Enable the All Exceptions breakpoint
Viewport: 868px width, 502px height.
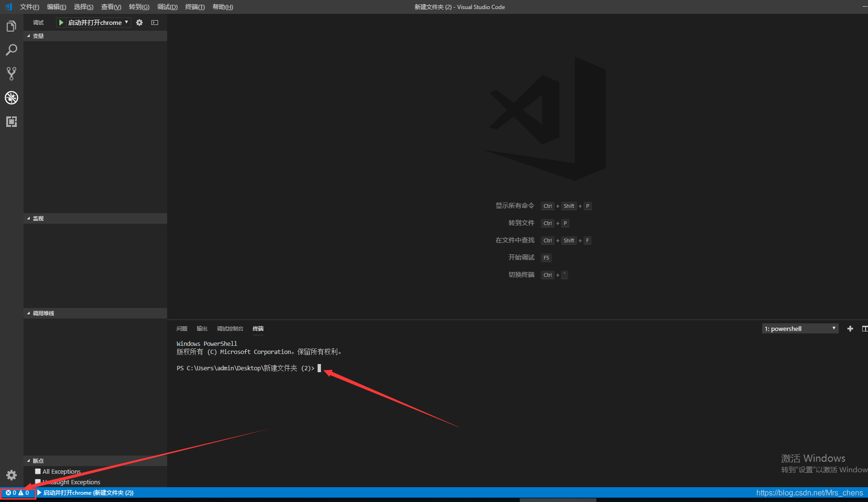coord(38,471)
